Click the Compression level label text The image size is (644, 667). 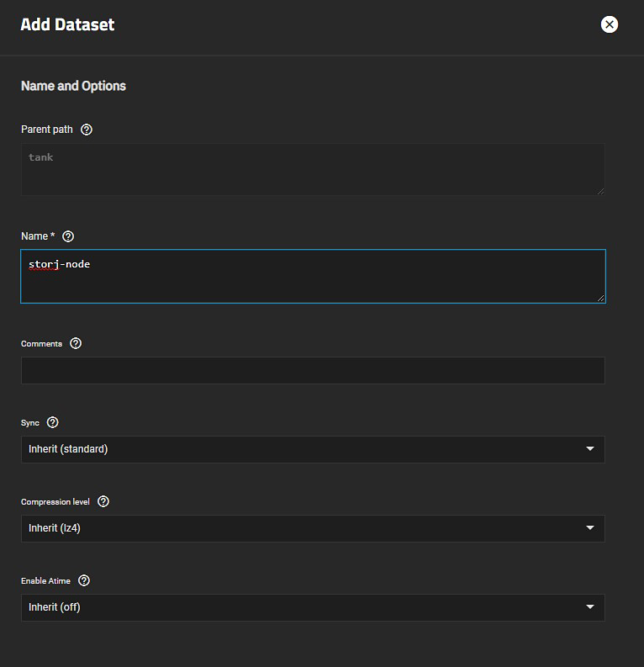(55, 501)
